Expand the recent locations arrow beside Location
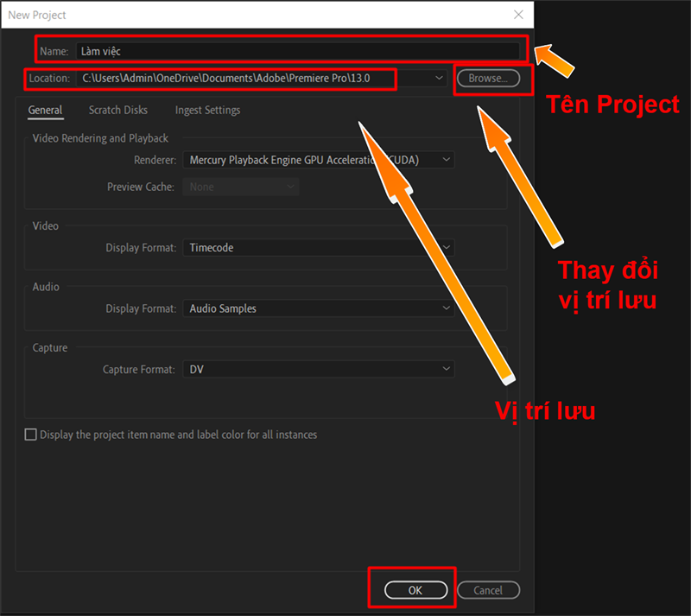The width and height of the screenshot is (691, 616). (439, 79)
